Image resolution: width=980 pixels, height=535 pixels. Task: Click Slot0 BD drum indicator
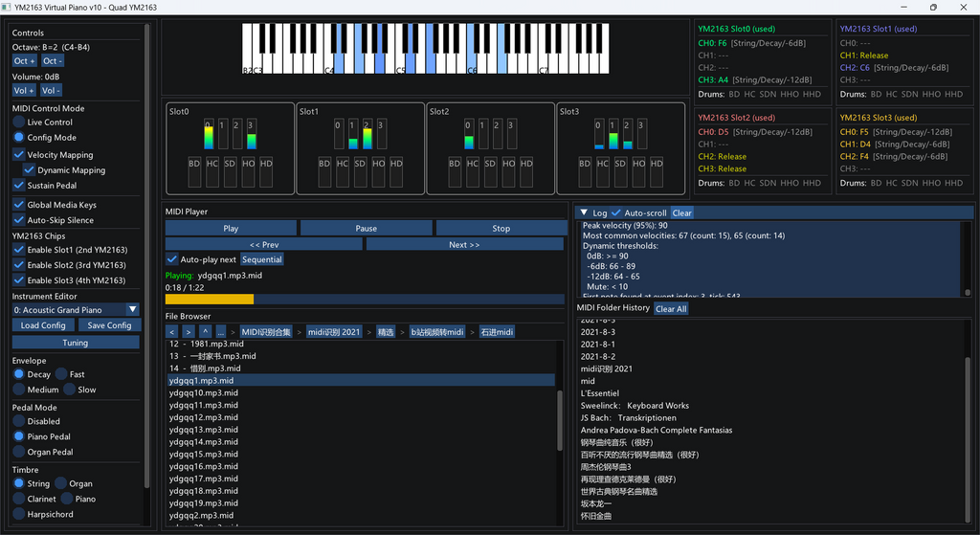point(194,171)
